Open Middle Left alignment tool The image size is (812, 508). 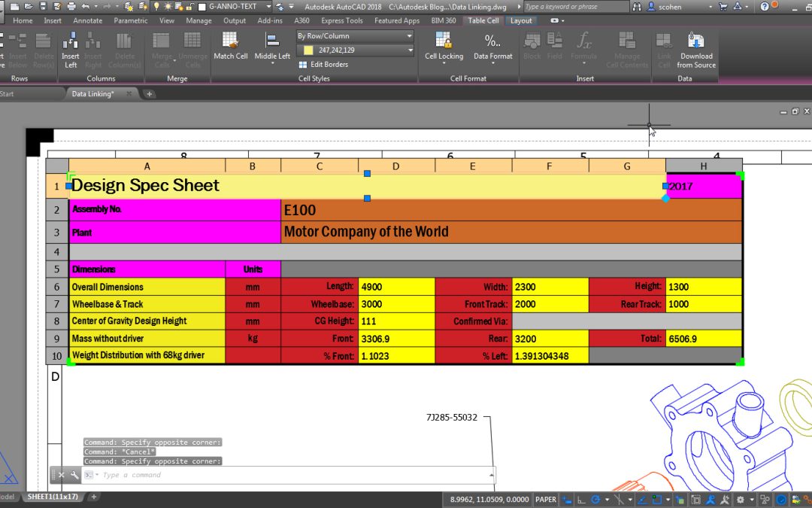(272, 41)
